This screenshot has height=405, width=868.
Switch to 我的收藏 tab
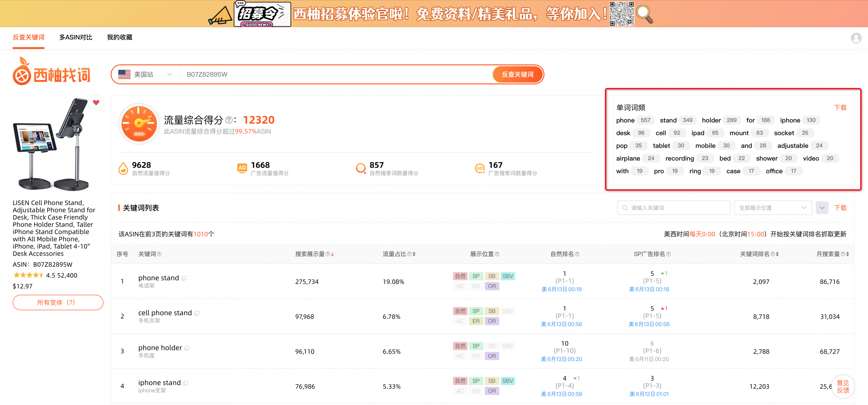pyautogui.click(x=119, y=37)
